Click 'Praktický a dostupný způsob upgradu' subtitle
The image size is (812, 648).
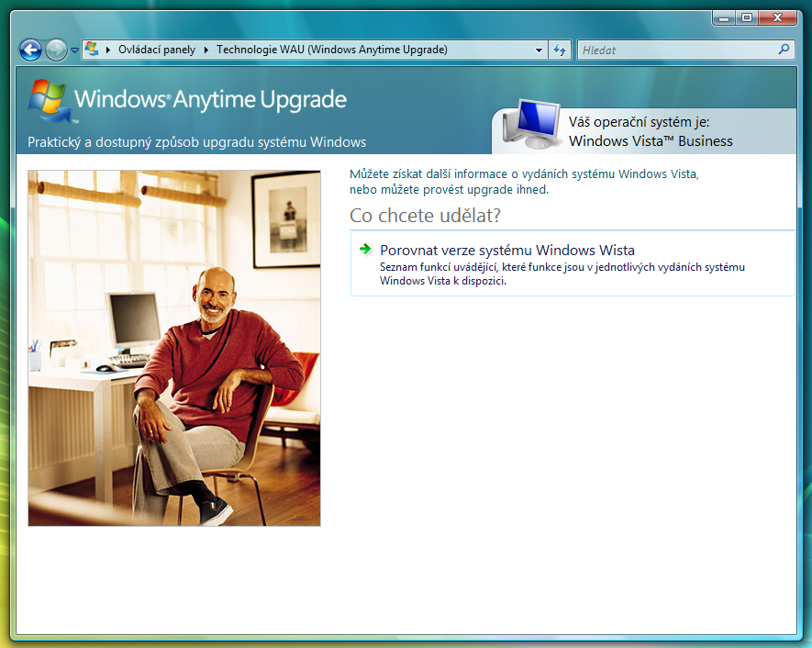196,142
